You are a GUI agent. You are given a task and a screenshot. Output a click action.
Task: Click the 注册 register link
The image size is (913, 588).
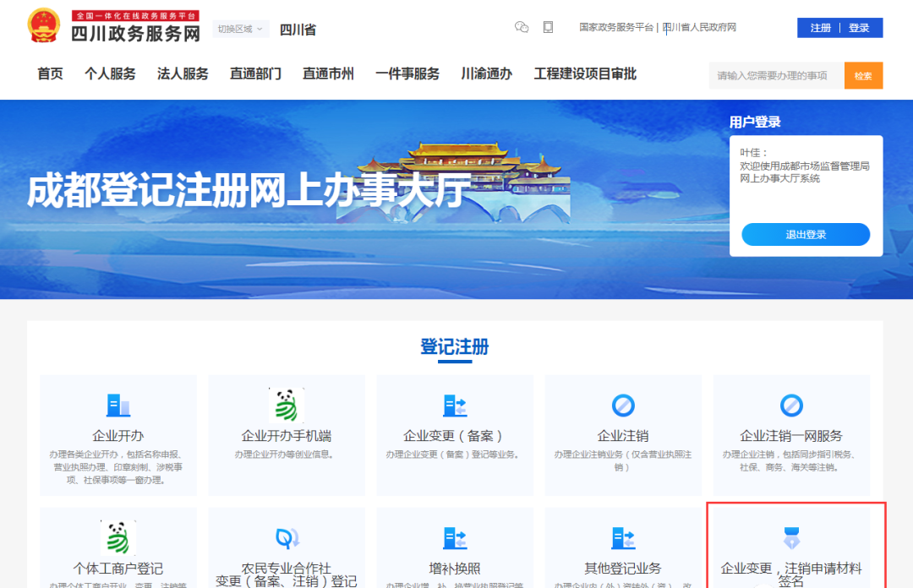pos(820,28)
